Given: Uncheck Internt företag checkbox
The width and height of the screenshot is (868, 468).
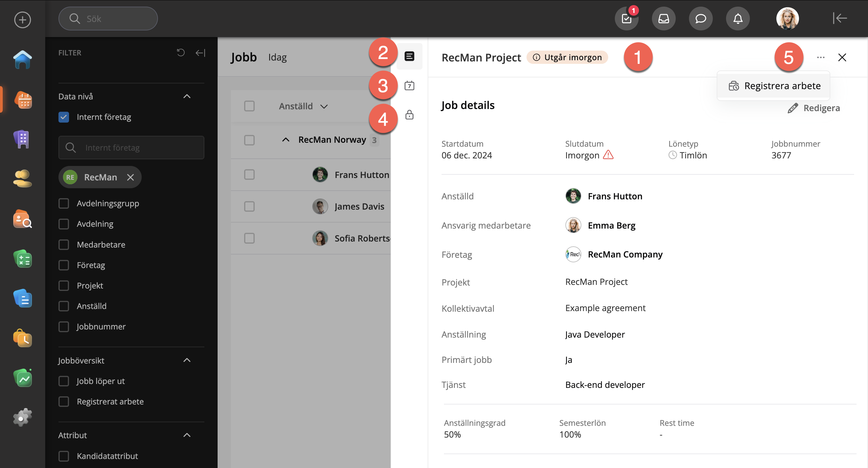Looking at the screenshot, I should (x=64, y=117).
